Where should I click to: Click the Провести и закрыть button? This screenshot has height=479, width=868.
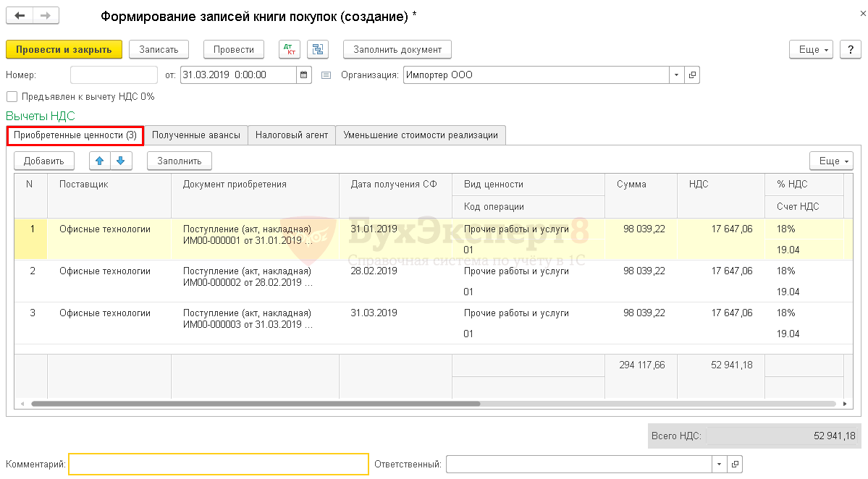click(64, 49)
